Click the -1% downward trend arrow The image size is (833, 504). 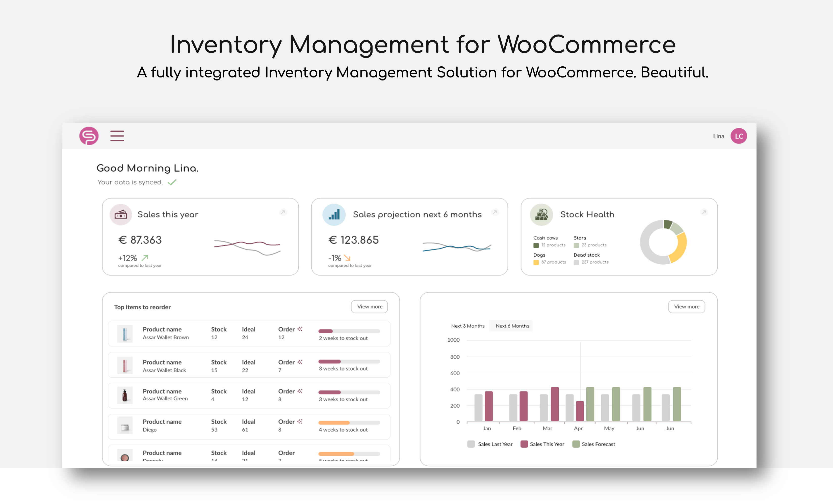tap(347, 258)
